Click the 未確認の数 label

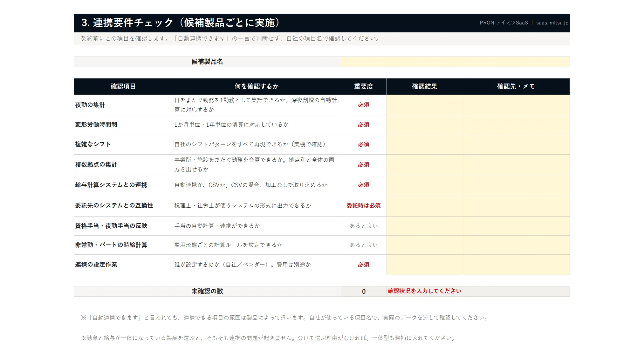207,291
